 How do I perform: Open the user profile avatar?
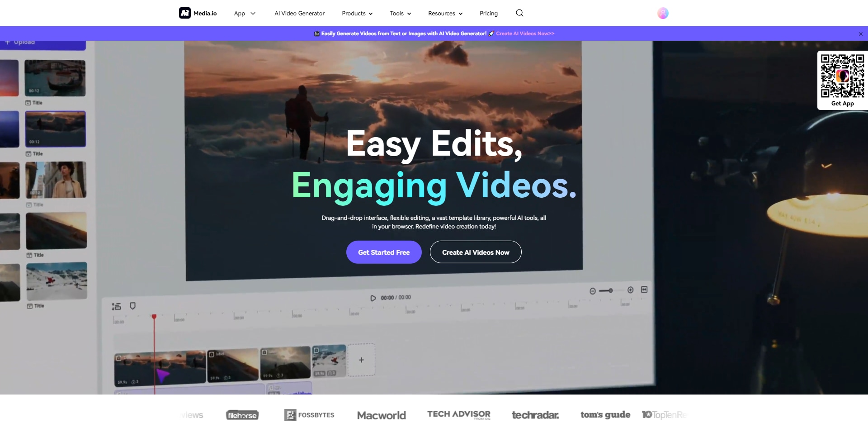[662, 13]
